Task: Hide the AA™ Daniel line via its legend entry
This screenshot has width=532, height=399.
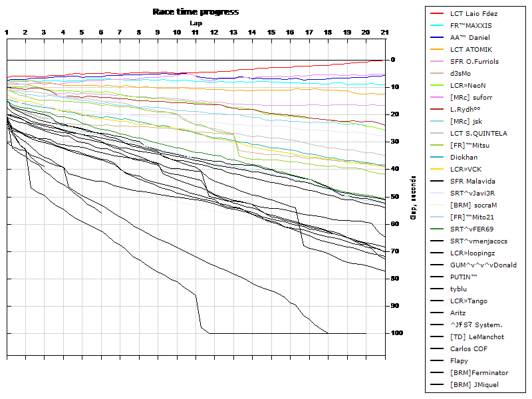Action: [x=470, y=37]
